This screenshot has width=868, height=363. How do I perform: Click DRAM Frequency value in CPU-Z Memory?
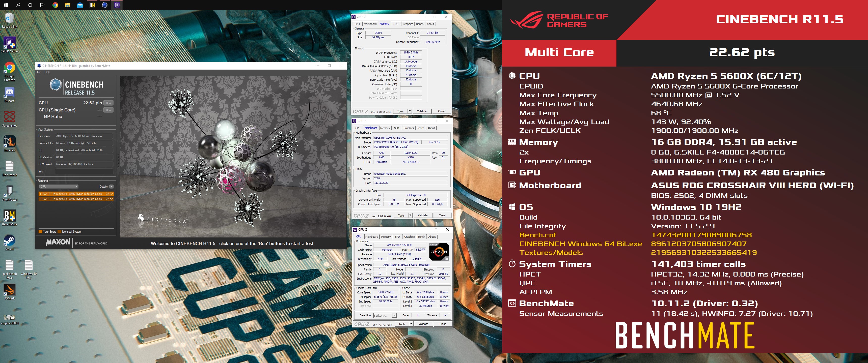[411, 52]
